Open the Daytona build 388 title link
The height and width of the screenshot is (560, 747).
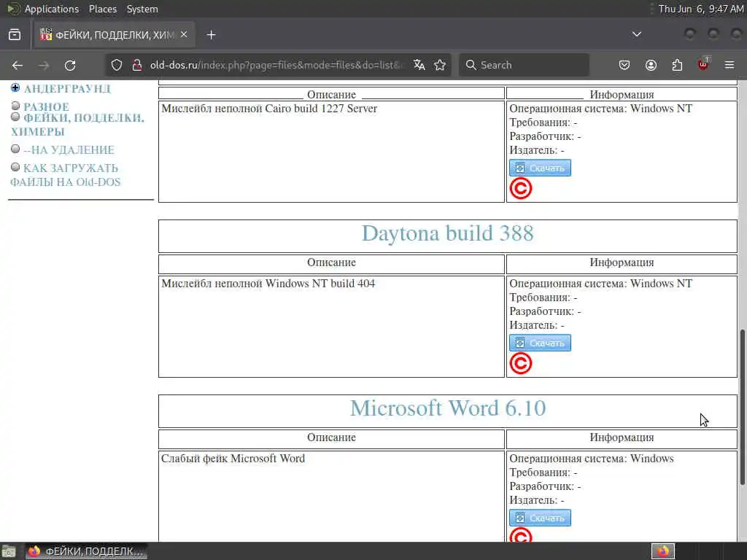pos(448,233)
